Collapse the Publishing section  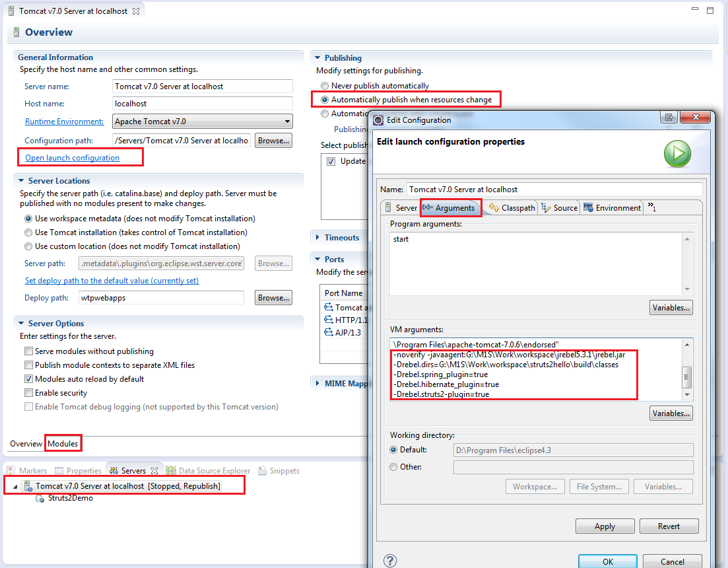(x=317, y=58)
